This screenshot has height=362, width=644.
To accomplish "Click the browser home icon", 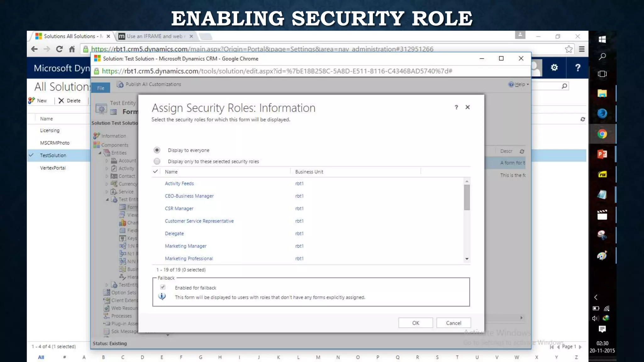I will click(x=72, y=49).
